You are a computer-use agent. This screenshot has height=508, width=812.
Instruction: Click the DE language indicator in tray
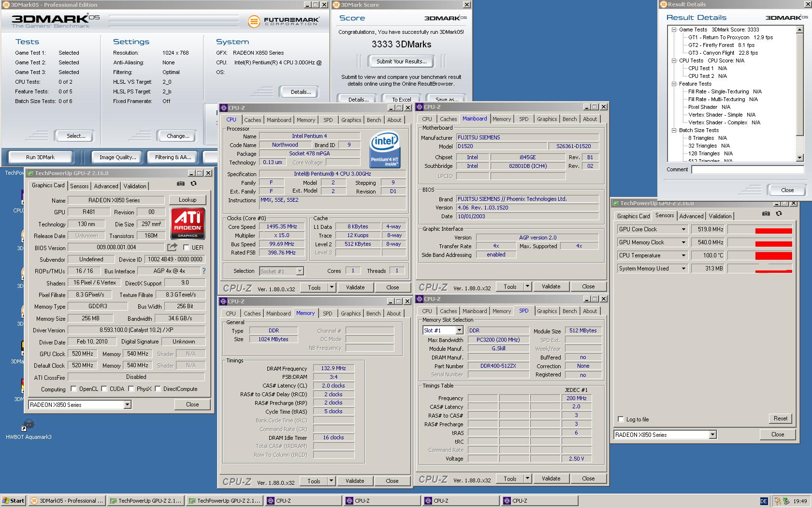coord(764,501)
